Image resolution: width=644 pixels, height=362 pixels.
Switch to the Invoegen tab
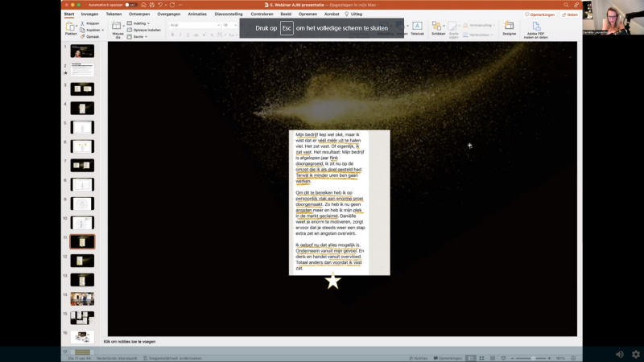click(x=89, y=14)
